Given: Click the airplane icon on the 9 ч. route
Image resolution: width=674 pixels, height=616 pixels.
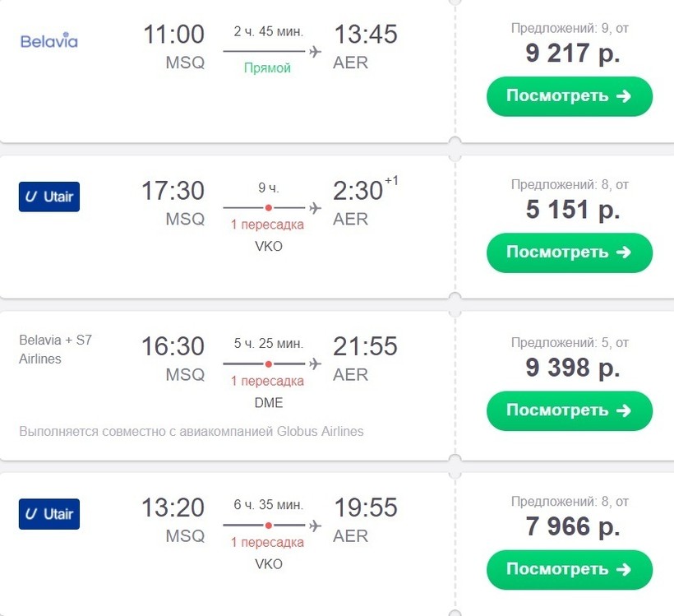Looking at the screenshot, I should pyautogui.click(x=315, y=207).
